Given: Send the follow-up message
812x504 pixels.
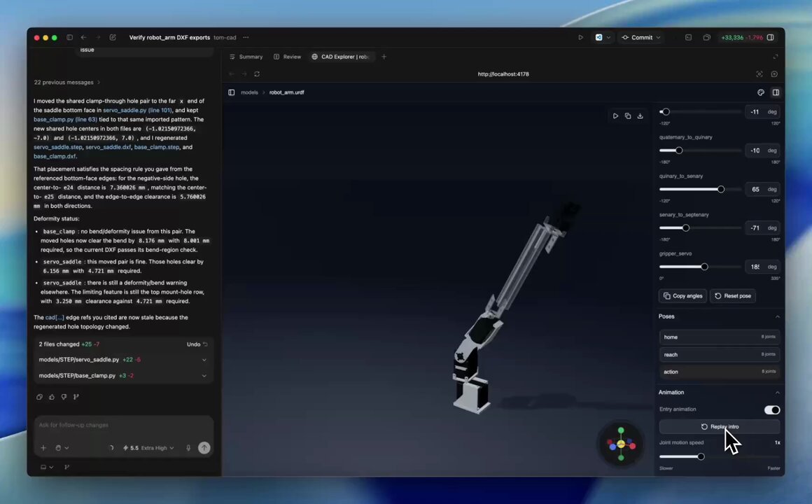Looking at the screenshot, I should (204, 447).
